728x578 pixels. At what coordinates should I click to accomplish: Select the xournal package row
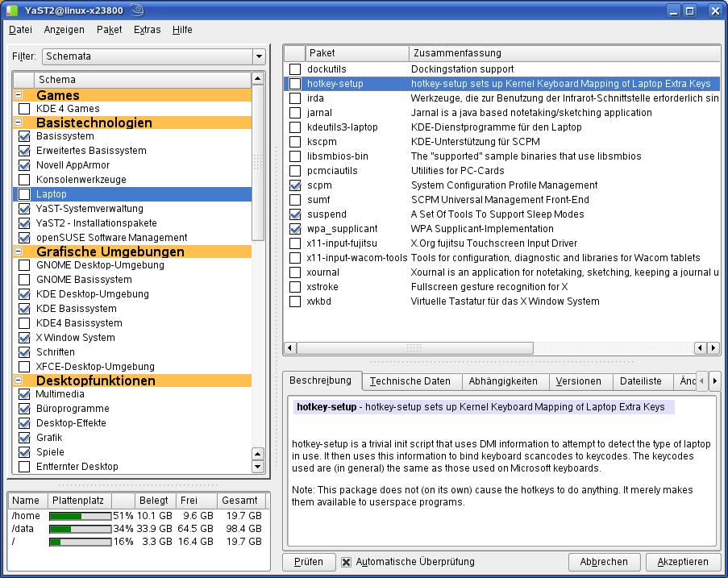click(x=501, y=272)
